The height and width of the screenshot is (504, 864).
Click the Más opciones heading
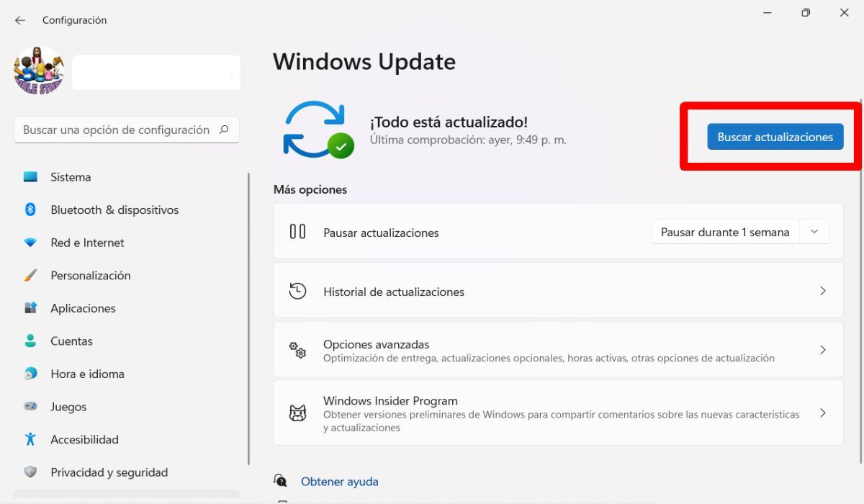[x=310, y=189]
